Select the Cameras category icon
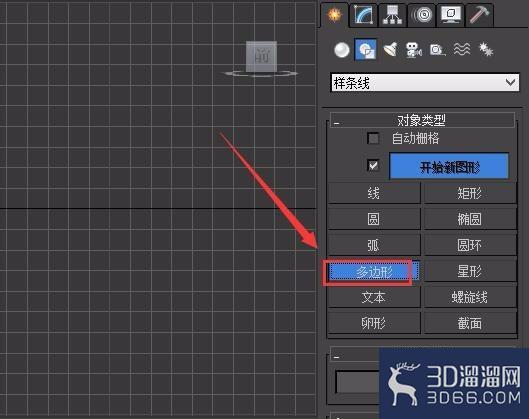This screenshot has height=419, width=529. (414, 50)
